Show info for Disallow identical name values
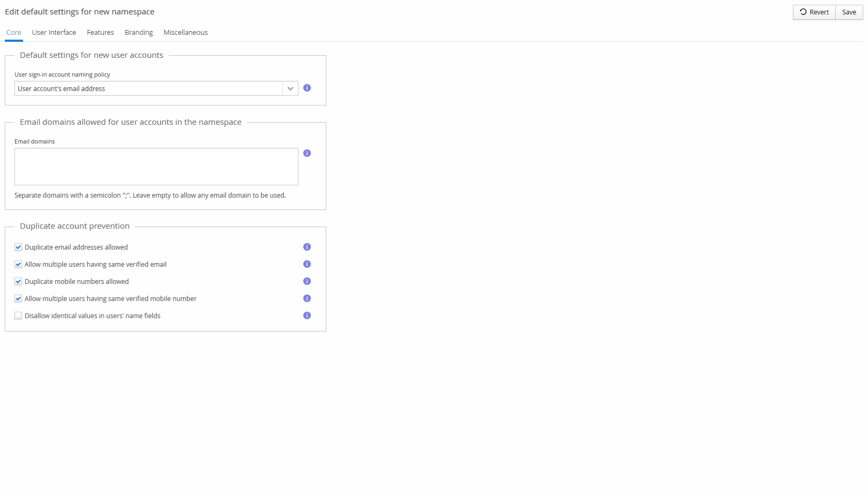The width and height of the screenshot is (868, 496). pyautogui.click(x=307, y=315)
